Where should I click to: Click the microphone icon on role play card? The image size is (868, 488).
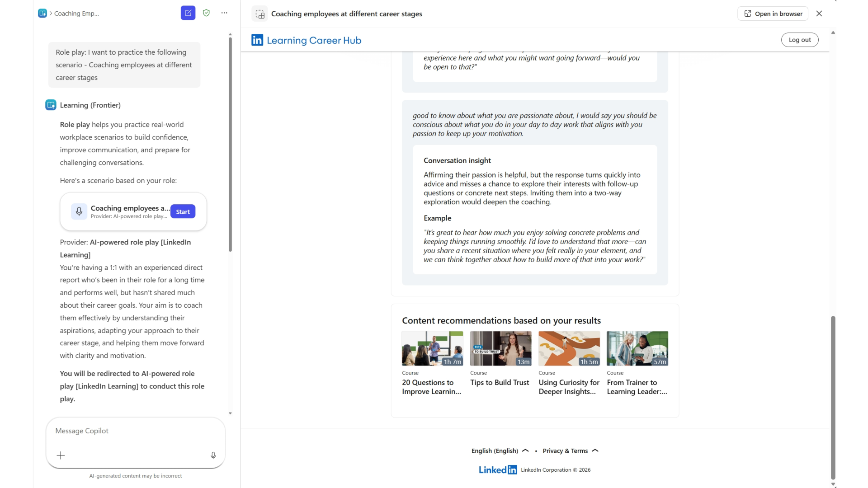pos(79,211)
